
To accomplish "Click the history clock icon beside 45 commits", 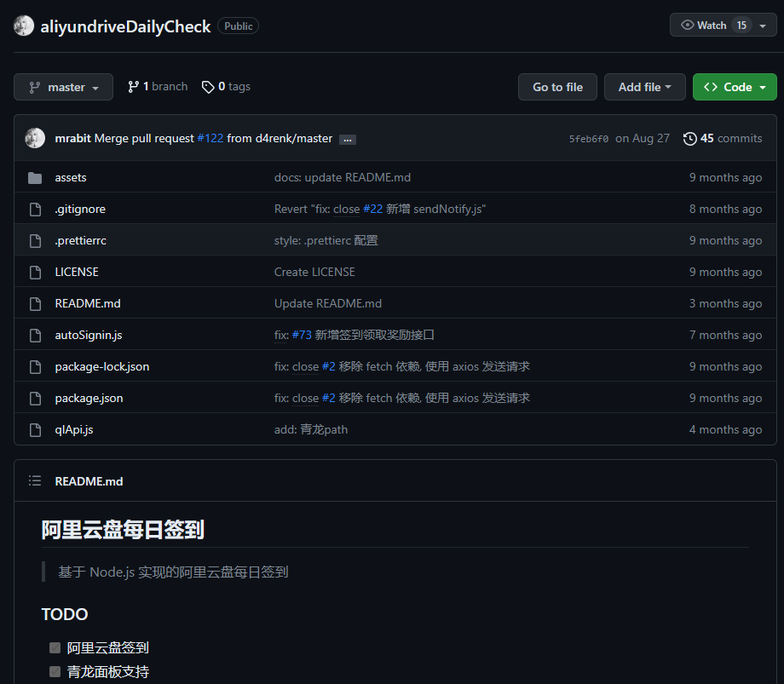I will (690, 138).
